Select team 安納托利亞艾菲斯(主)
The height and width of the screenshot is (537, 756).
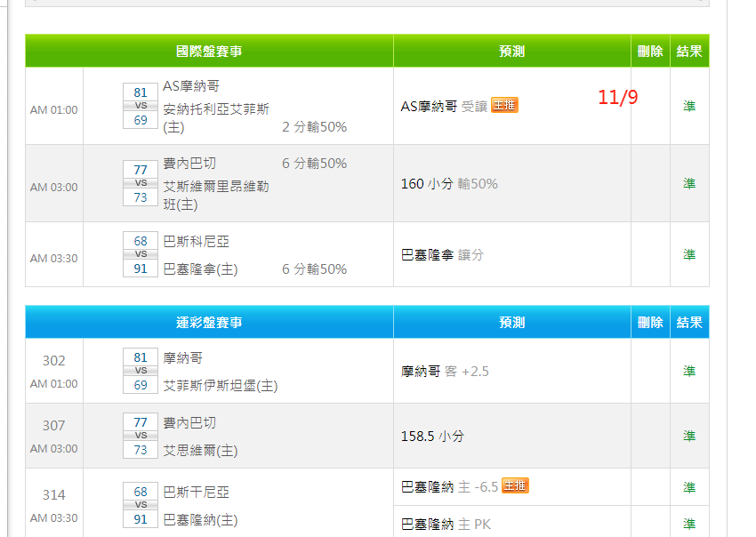pyautogui.click(x=216, y=118)
